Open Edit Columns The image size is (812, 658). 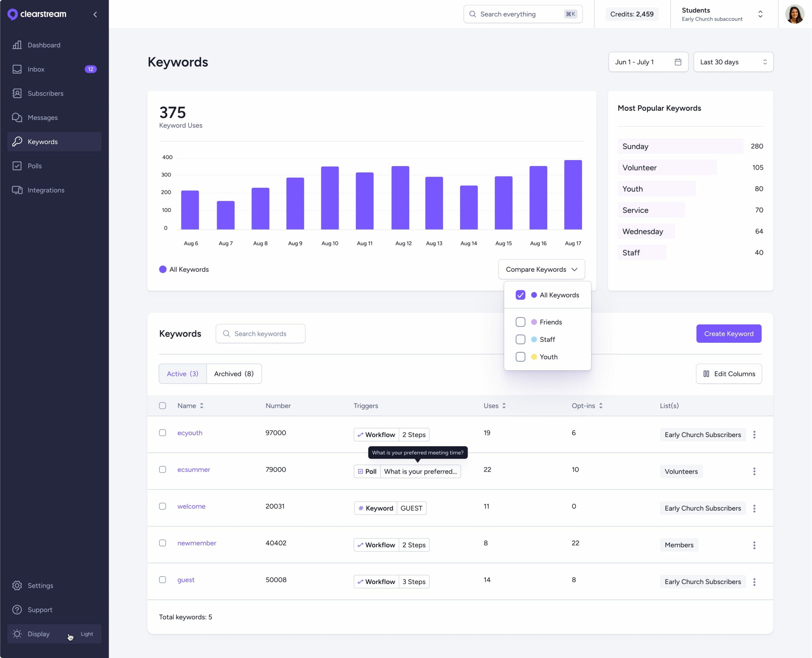pyautogui.click(x=729, y=374)
